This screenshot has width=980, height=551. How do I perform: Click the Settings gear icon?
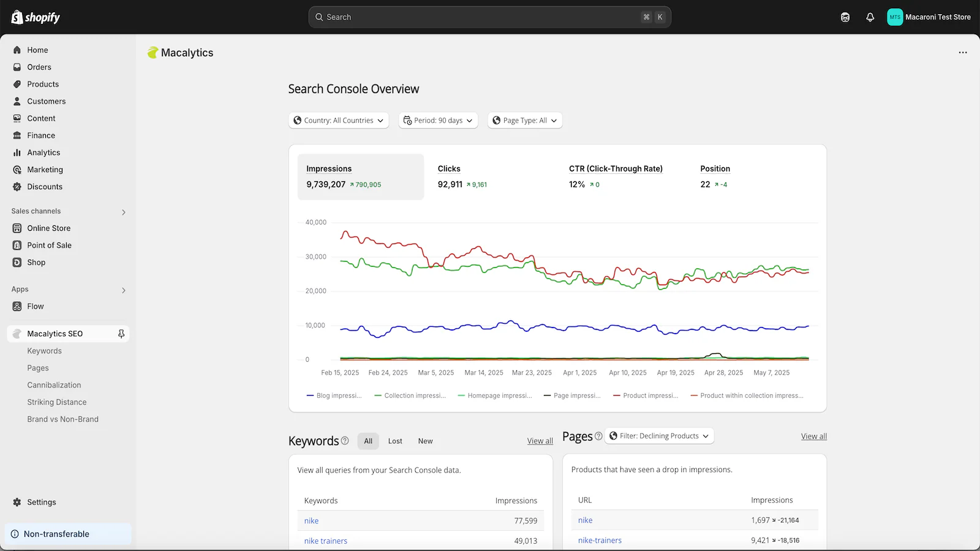click(x=17, y=502)
